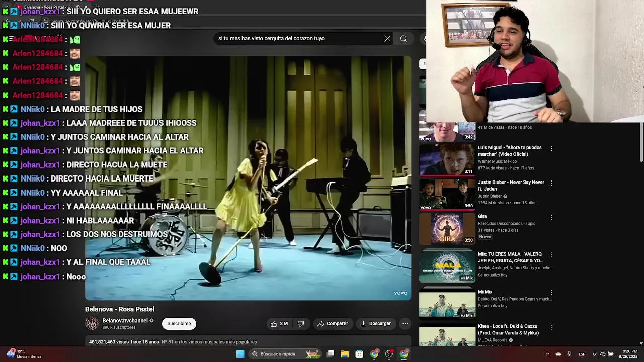Subscribe with the Suscribirse button
The width and height of the screenshot is (644, 362).
(x=179, y=324)
